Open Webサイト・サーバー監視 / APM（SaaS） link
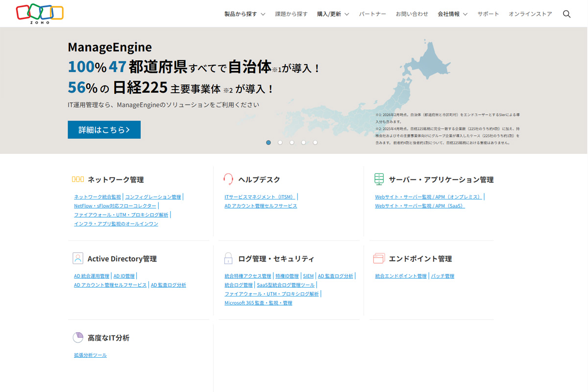The height and width of the screenshot is (392, 588). pyautogui.click(x=420, y=206)
